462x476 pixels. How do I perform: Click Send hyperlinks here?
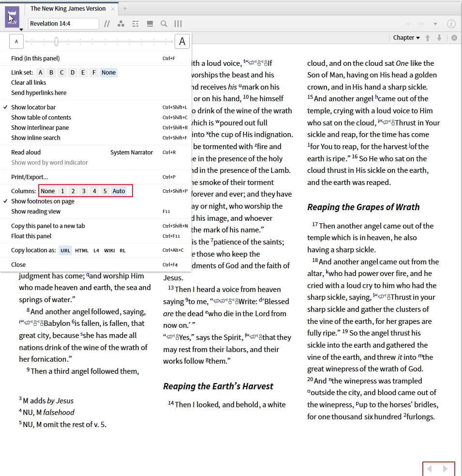click(x=39, y=92)
